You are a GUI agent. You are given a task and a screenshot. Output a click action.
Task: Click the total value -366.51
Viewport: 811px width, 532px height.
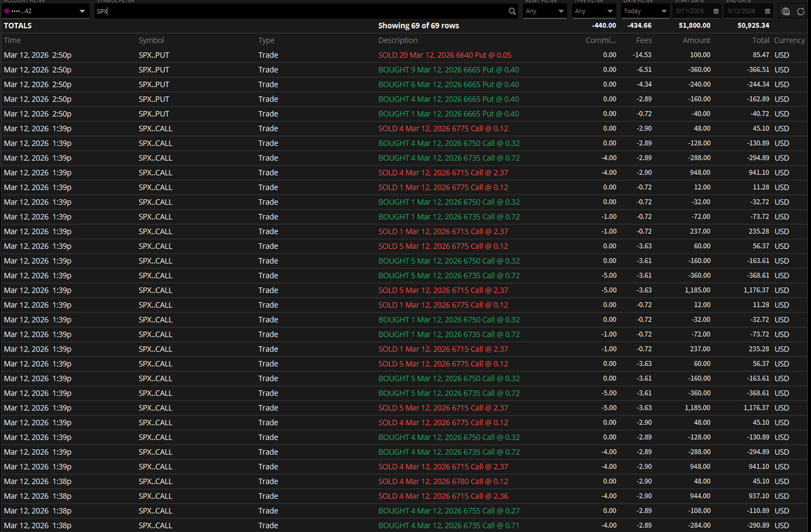(757, 70)
